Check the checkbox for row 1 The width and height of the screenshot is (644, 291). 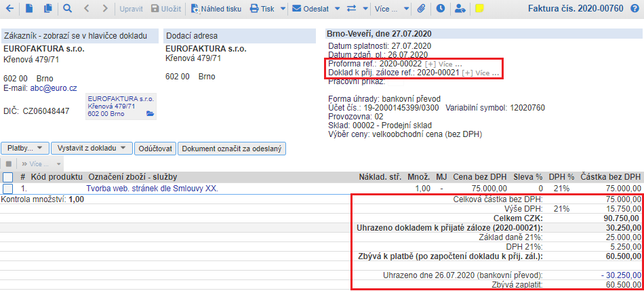(x=7, y=189)
